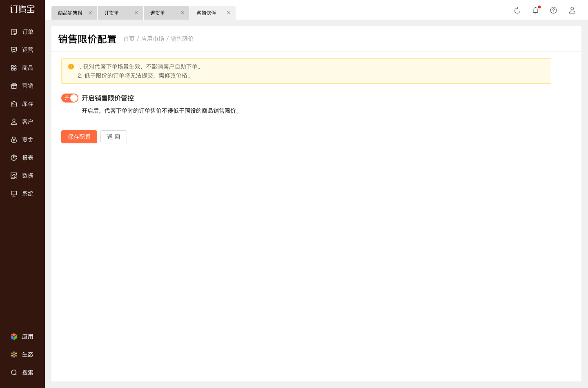Image resolution: width=588 pixels, height=388 pixels.
Task: Open the 客户 sidebar section
Action: (22, 122)
